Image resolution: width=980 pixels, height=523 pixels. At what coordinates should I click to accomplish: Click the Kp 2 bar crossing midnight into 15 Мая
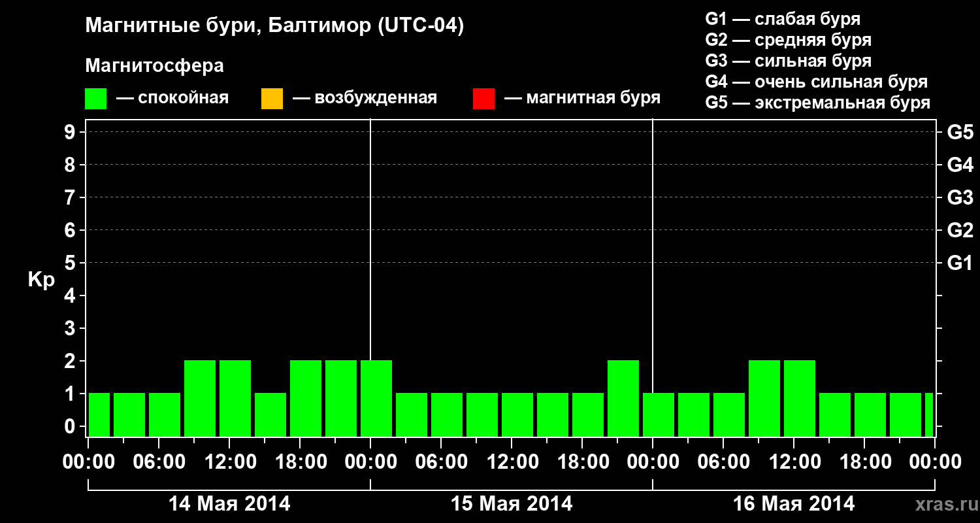[x=376, y=398]
